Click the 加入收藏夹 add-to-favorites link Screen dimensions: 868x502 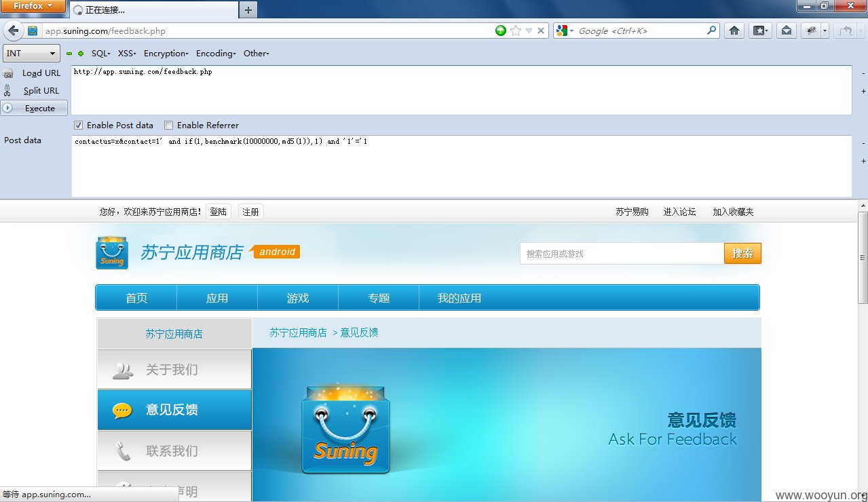734,212
